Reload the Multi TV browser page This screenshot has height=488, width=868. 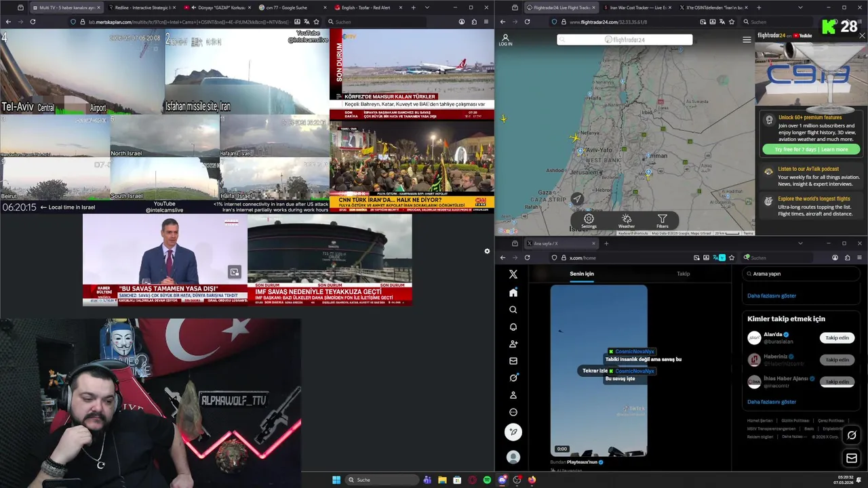(x=33, y=22)
